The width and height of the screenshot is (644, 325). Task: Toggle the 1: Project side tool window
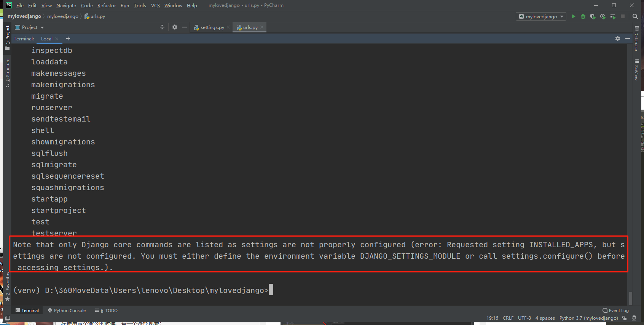click(8, 37)
